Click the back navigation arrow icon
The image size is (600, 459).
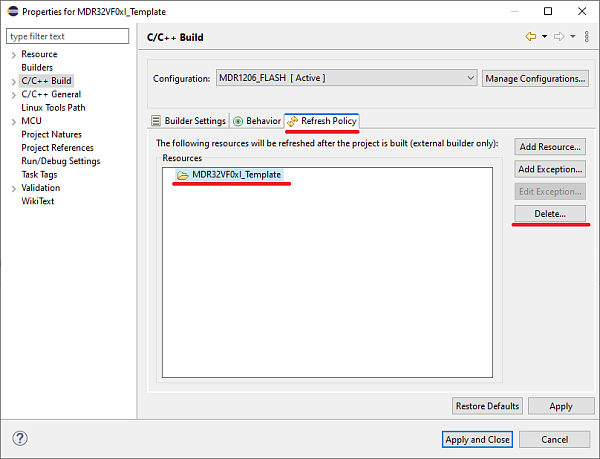click(x=530, y=37)
